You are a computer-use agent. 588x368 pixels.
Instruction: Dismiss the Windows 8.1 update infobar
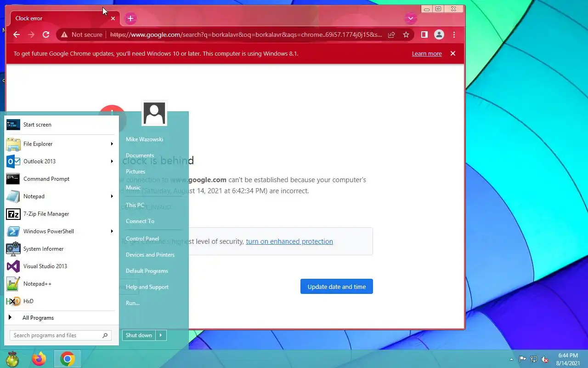pos(453,53)
